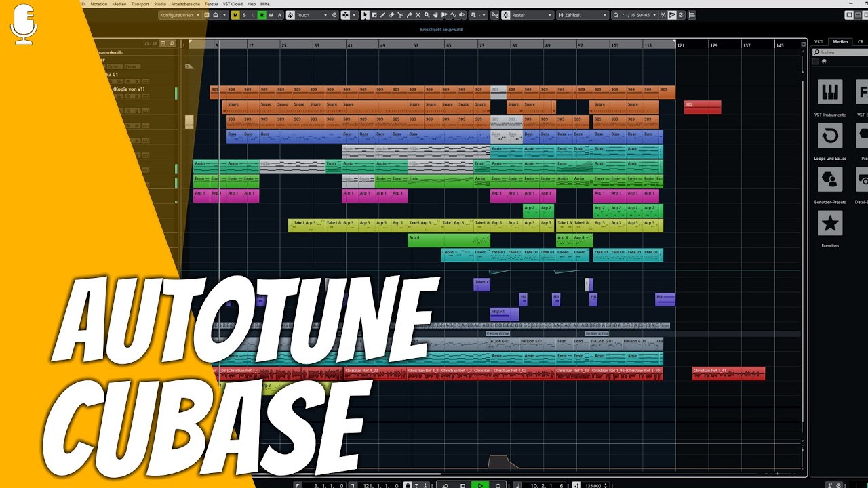This screenshot has height=488, width=868.
Task: Click the Suchen search field in media rack
Action: (841, 52)
